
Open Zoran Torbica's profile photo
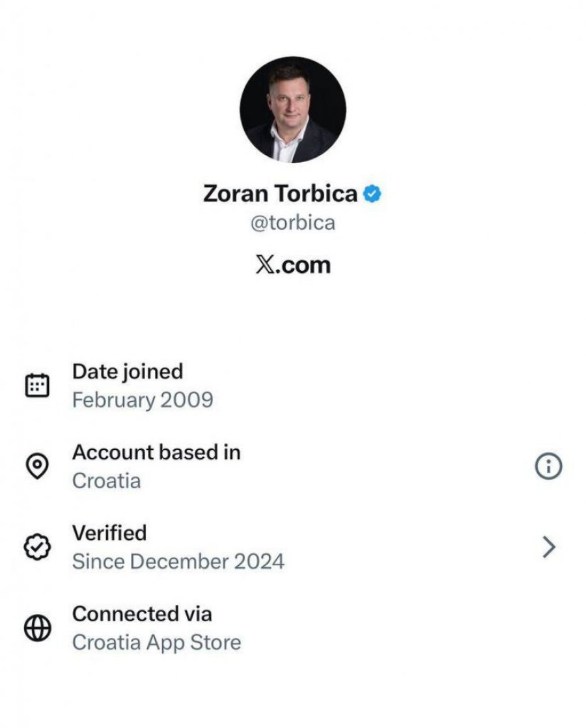293,109
